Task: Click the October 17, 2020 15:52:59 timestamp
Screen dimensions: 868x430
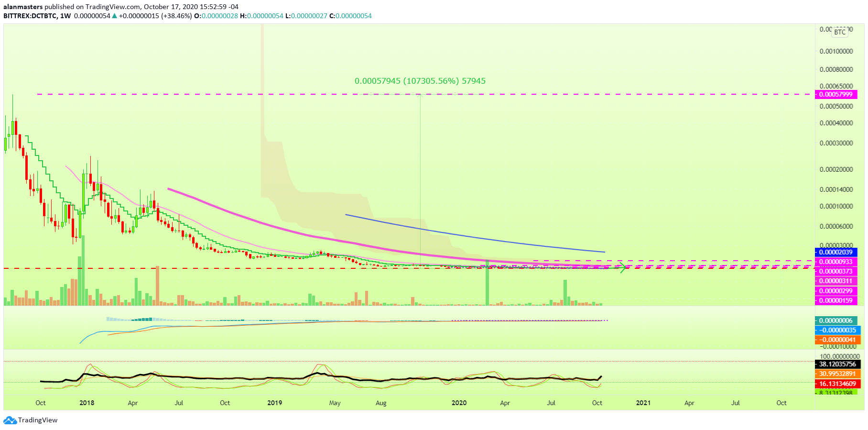Action: point(191,7)
